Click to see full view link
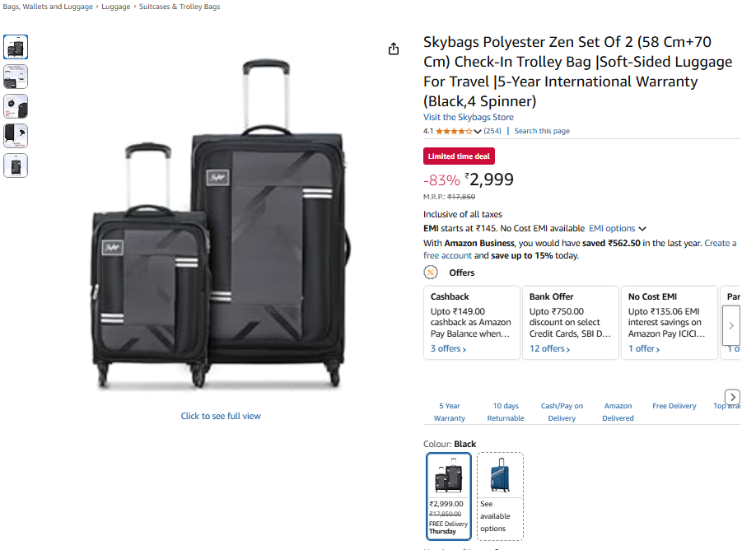Image resolution: width=756 pixels, height=550 pixels. (221, 416)
